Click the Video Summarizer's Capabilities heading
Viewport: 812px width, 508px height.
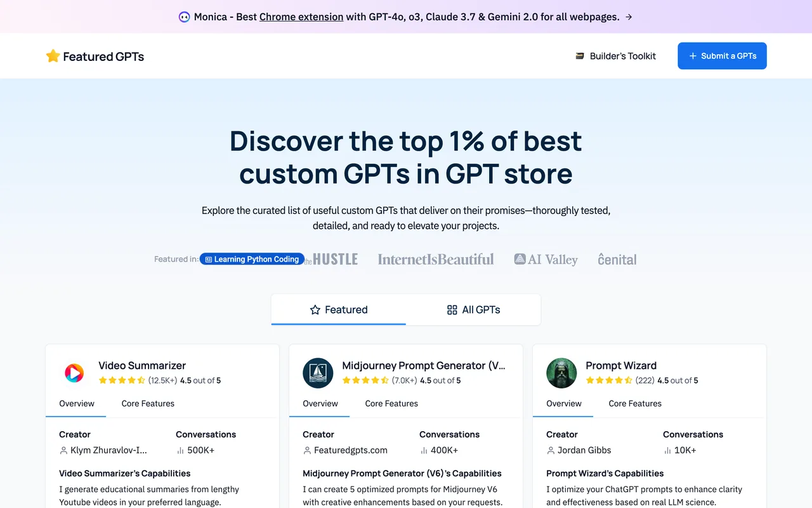125,474
